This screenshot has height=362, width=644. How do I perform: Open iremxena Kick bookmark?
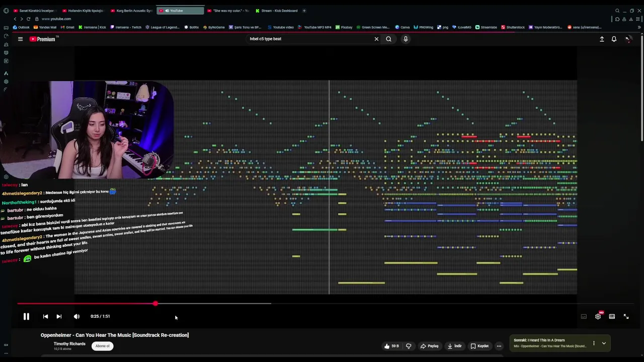click(x=92, y=27)
